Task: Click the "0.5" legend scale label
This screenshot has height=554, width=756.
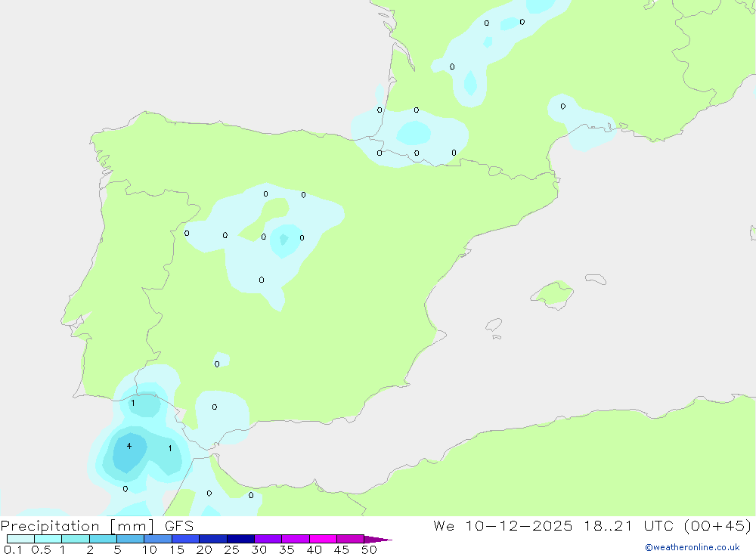Action: (x=41, y=549)
